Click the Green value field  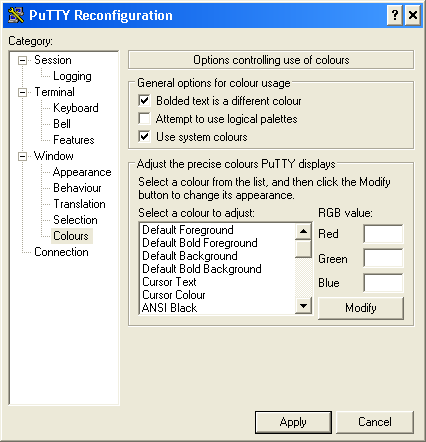coord(383,258)
